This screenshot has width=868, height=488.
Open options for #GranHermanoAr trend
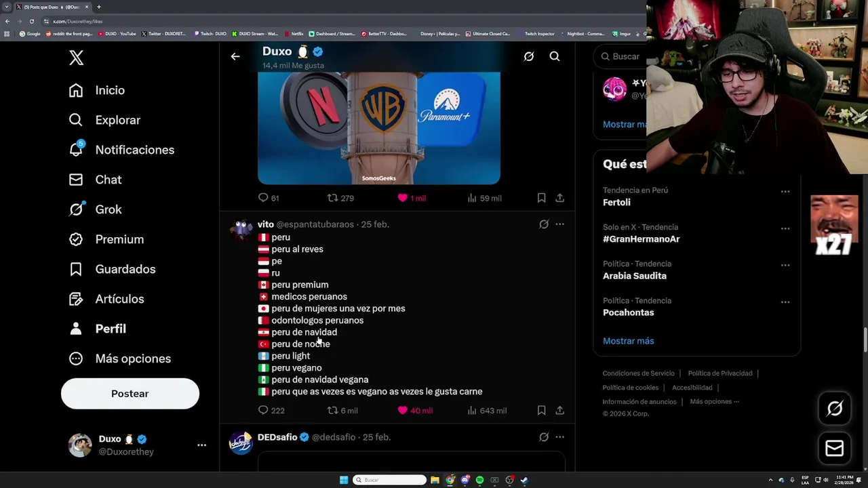coord(785,228)
